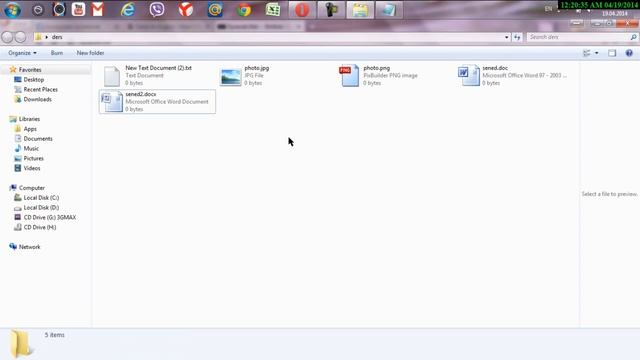Viewport: 640px width, 360px height.
Task: Open the Windows Start menu orb
Action: pos(13,9)
